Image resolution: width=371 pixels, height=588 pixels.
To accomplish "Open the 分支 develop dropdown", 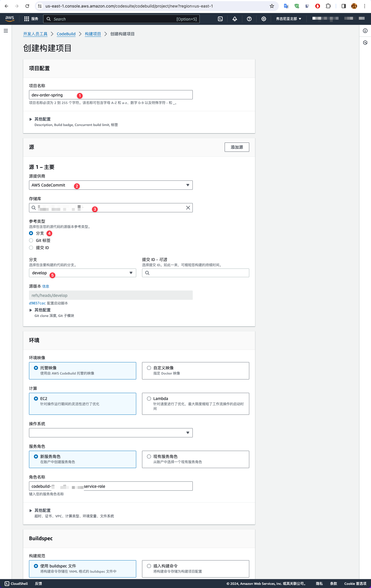I will pos(83,273).
